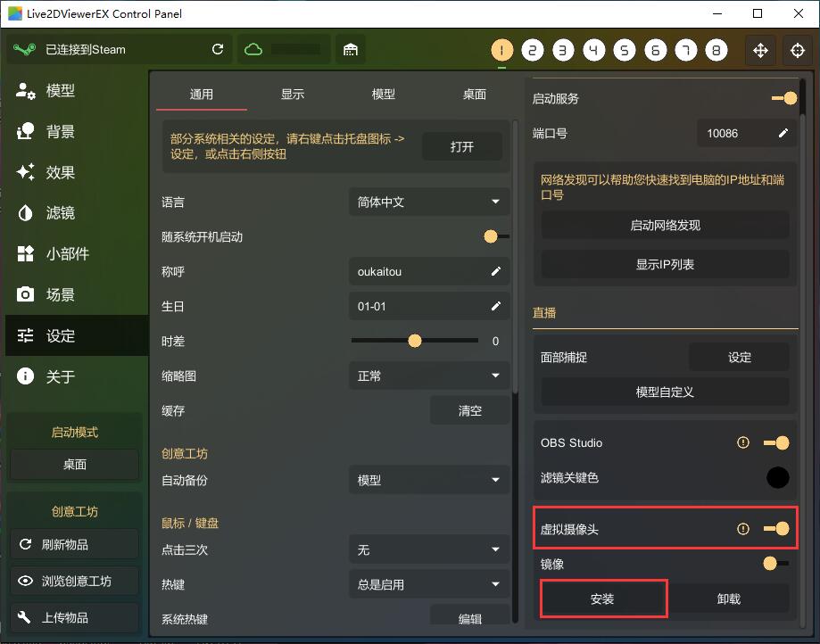
Task: Open the 场景 section in sidebar
Action: (77, 294)
